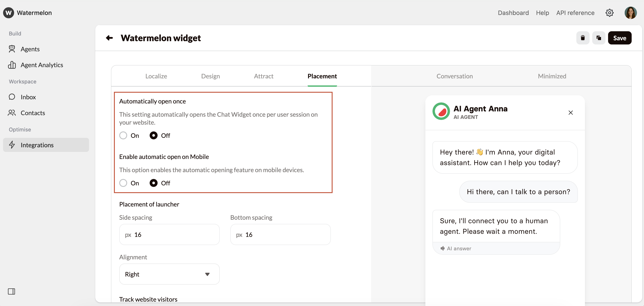Image resolution: width=644 pixels, height=306 pixels.
Task: Duplicate widget with the copy icon
Action: [x=599, y=38]
